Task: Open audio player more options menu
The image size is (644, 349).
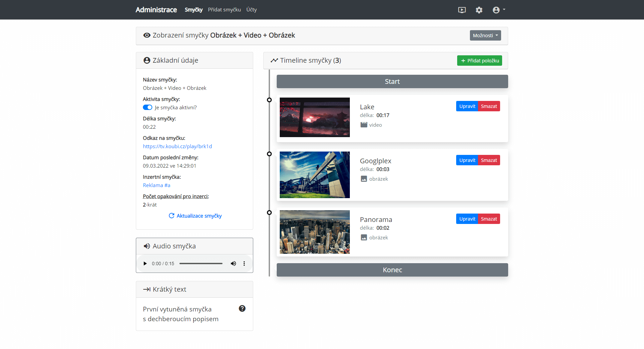Action: point(244,264)
